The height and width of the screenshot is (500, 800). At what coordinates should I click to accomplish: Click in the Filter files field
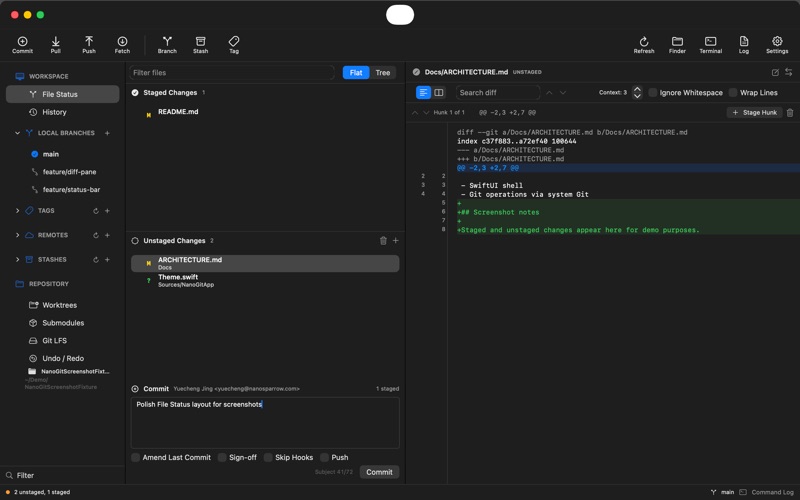[232, 72]
